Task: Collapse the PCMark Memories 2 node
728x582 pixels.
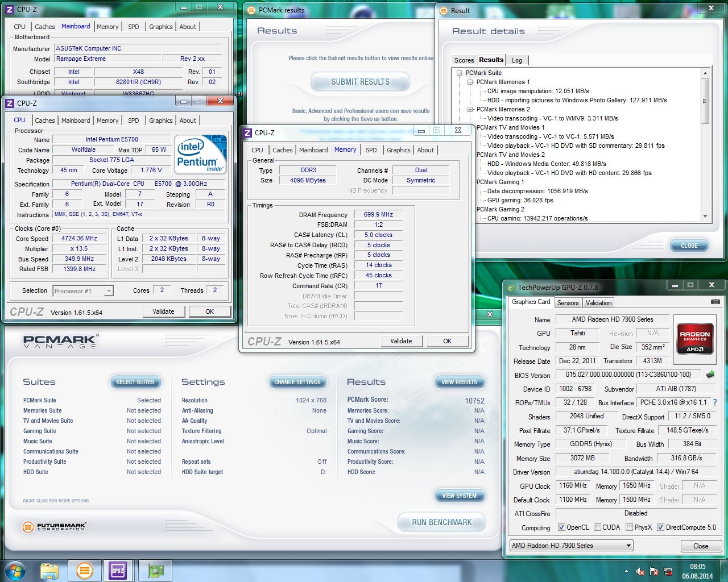Action: (470, 109)
